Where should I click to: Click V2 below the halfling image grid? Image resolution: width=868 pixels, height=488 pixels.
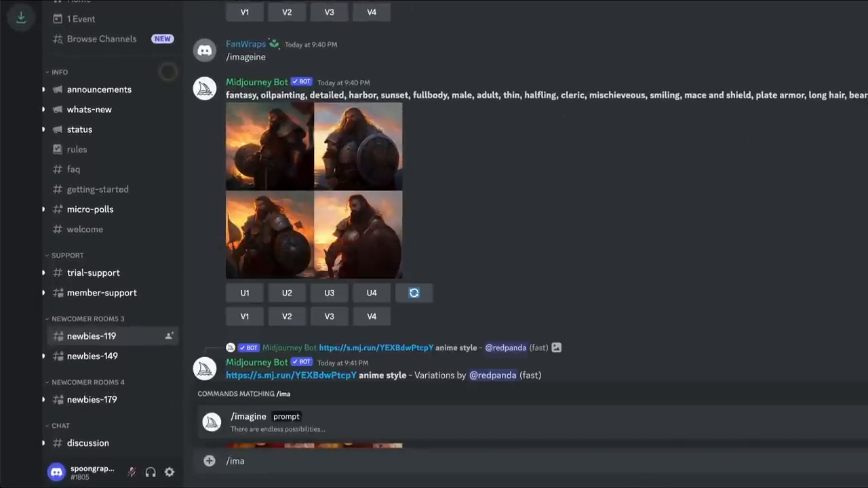[287, 317]
